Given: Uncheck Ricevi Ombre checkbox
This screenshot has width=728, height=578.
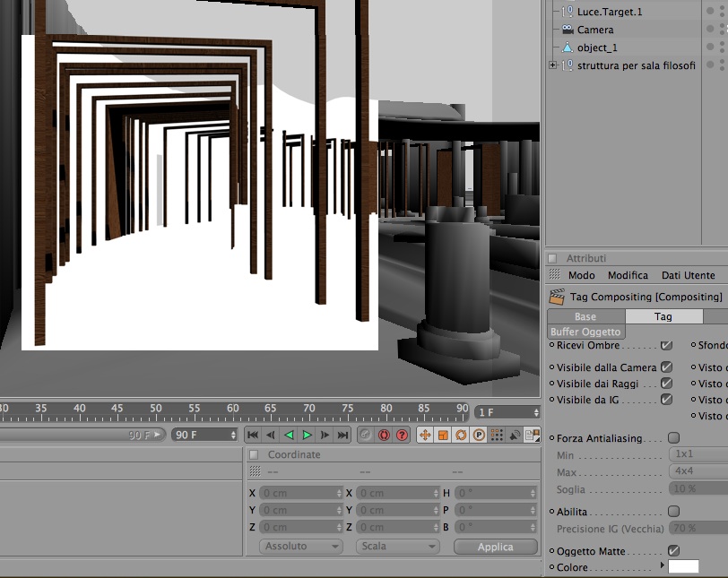Looking at the screenshot, I should tap(667, 345).
